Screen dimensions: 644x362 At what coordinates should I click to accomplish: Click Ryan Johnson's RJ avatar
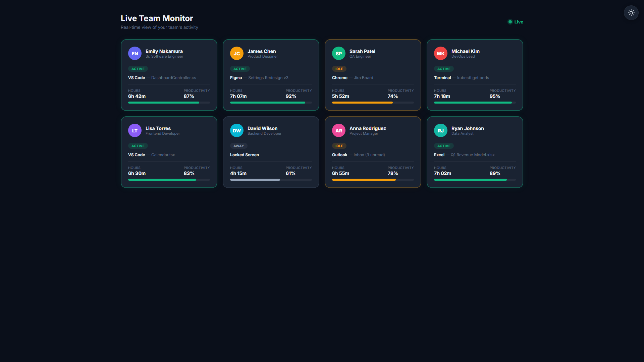(x=441, y=130)
